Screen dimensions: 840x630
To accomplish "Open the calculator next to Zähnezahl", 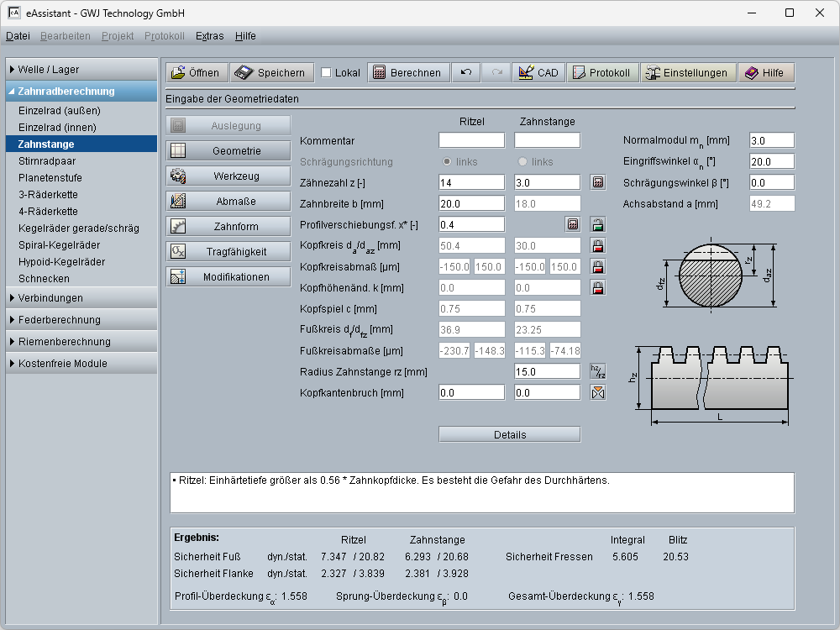I will (x=597, y=182).
